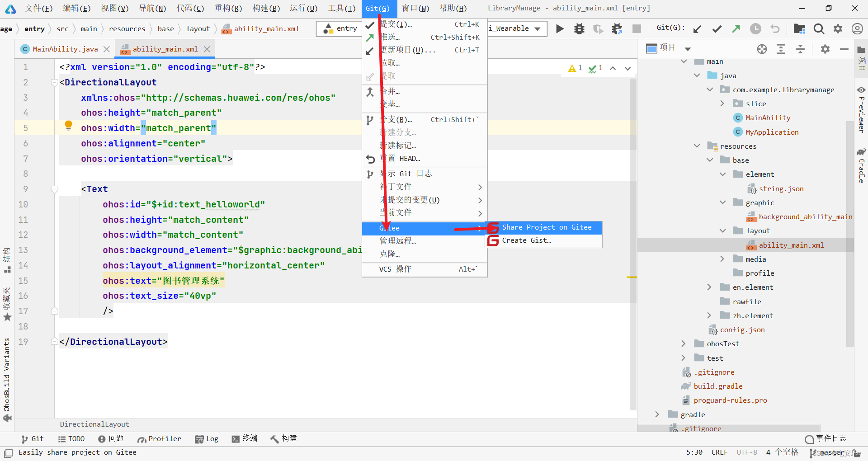This screenshot has width=868, height=461.
Task: Run the application with the green play icon
Action: [560, 28]
